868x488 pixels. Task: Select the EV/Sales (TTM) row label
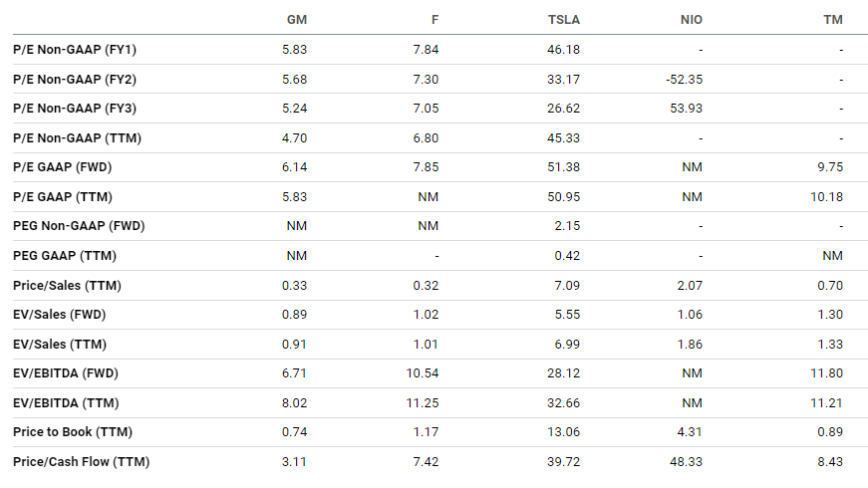60,345
